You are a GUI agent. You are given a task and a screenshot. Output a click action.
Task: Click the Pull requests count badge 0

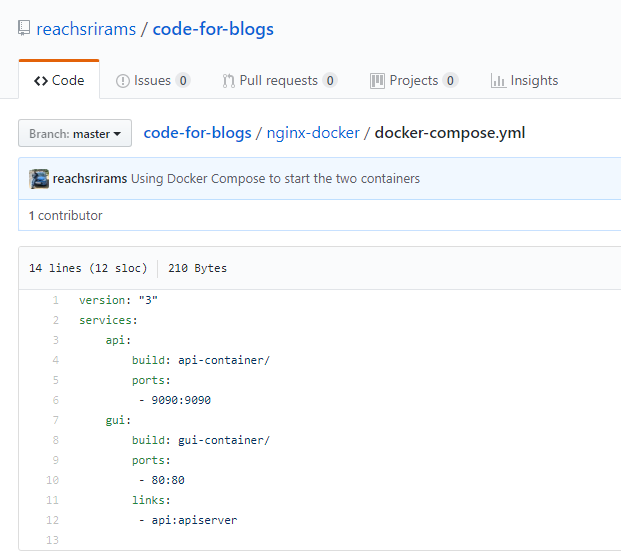(330, 80)
